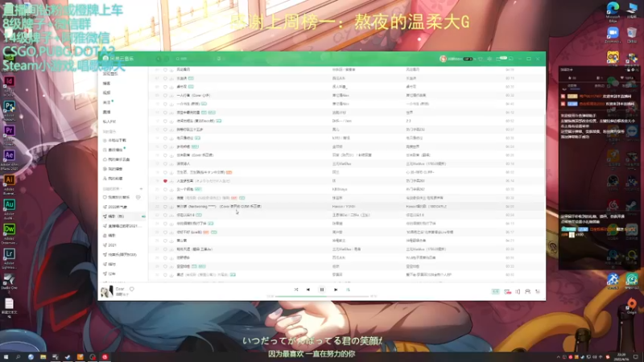Open the listen-together icon in the player bar

(528, 291)
